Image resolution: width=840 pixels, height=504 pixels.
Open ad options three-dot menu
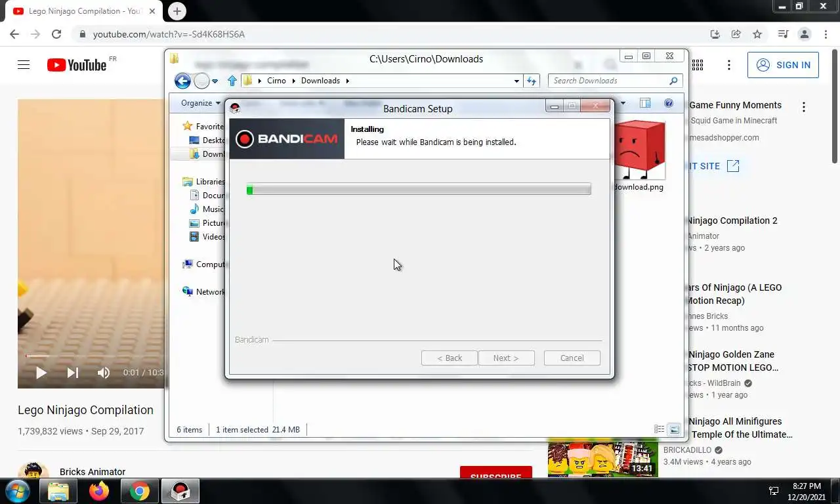(803, 106)
